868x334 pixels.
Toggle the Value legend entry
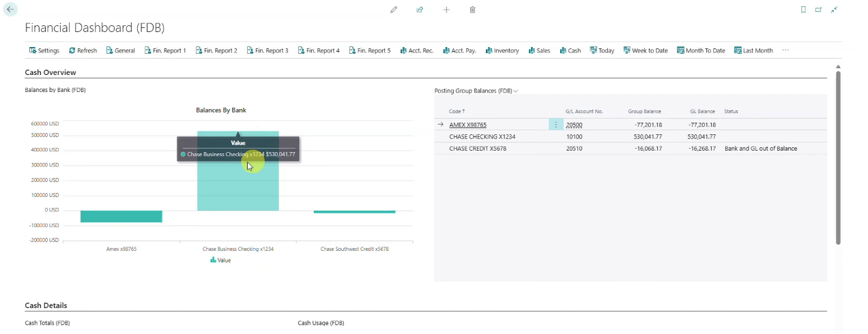click(x=220, y=260)
